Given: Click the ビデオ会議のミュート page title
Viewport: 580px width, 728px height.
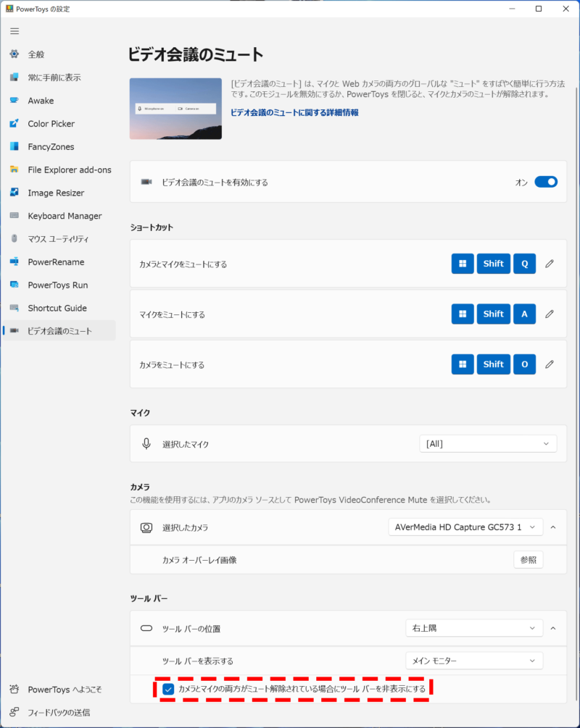Looking at the screenshot, I should pos(196,55).
